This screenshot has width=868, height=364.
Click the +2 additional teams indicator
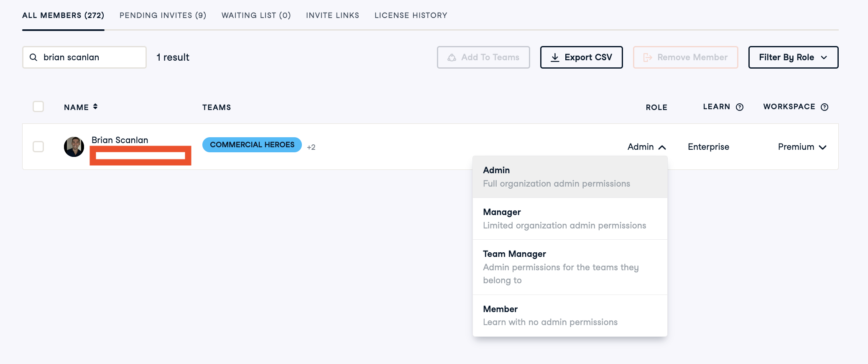coord(311,147)
